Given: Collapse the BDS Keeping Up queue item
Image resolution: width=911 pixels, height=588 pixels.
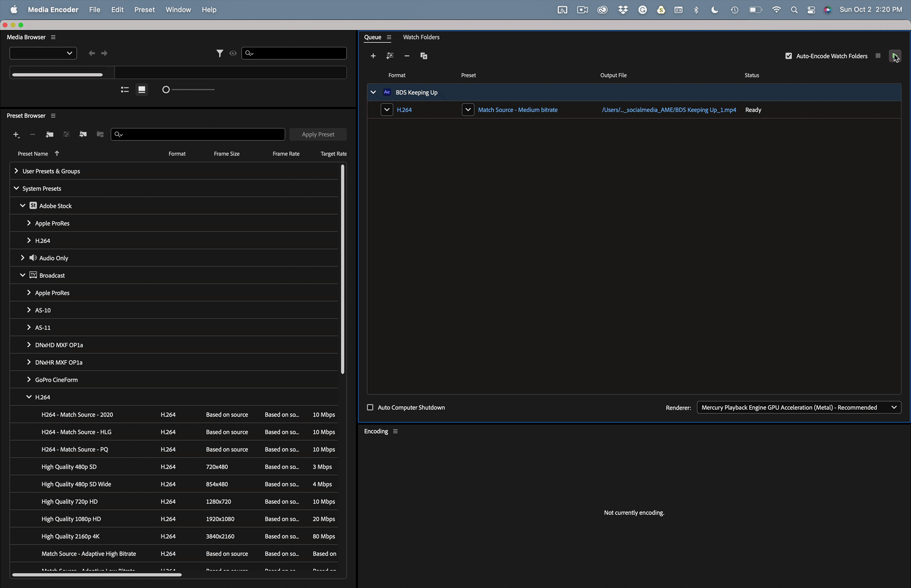Looking at the screenshot, I should click(373, 92).
